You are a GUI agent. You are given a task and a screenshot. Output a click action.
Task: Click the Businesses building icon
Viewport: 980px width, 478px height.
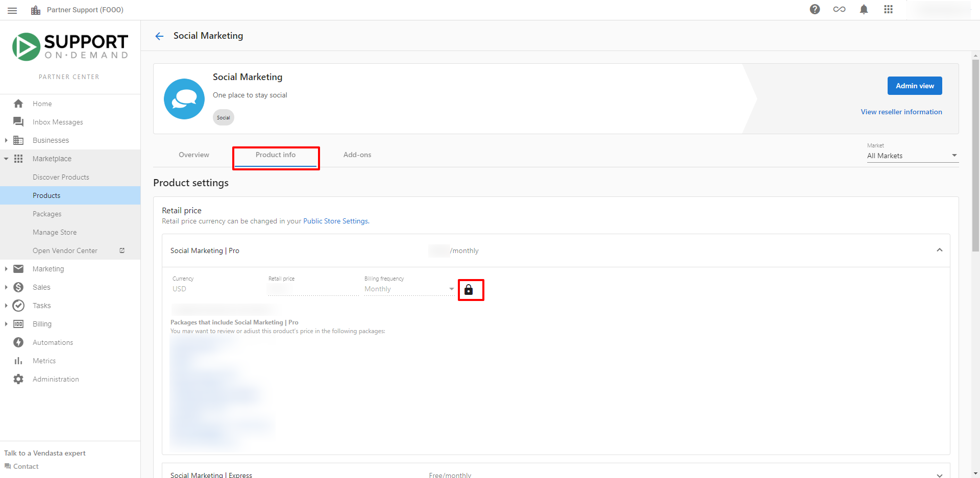tap(18, 140)
